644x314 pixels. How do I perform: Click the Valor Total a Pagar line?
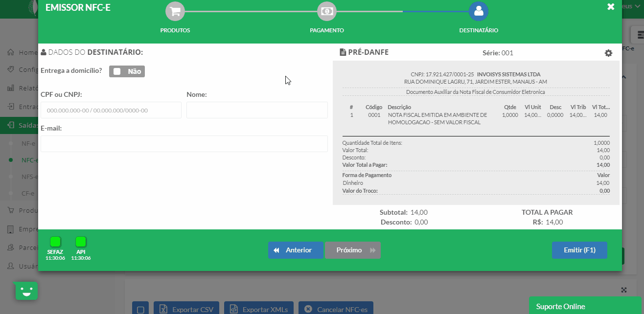click(x=476, y=165)
